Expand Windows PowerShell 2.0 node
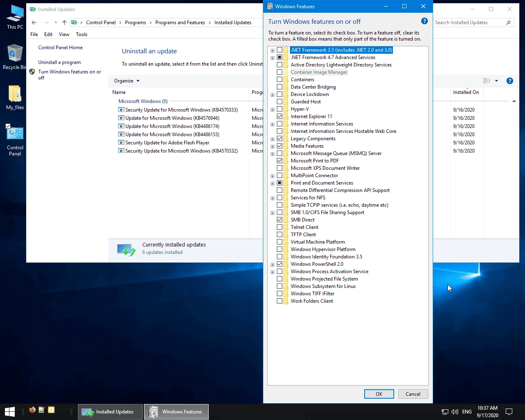Screen dimensions: 525x420 tap(272, 265)
